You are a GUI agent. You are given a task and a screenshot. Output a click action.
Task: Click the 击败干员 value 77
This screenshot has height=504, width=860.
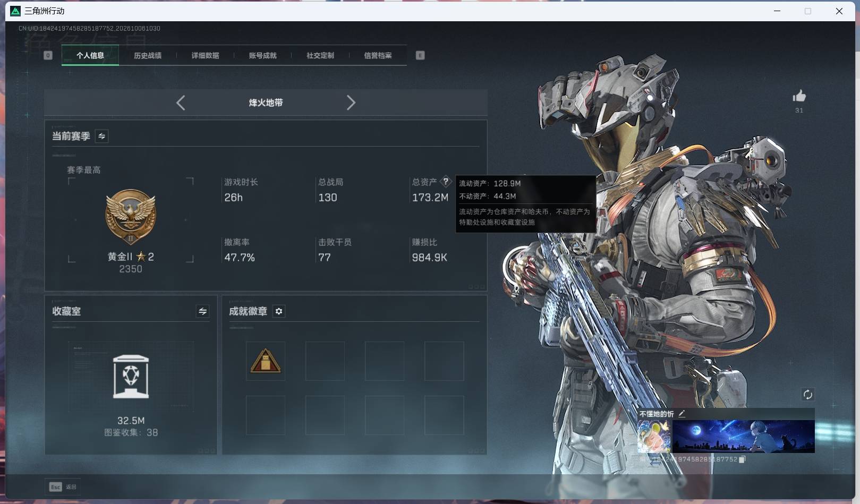click(325, 258)
